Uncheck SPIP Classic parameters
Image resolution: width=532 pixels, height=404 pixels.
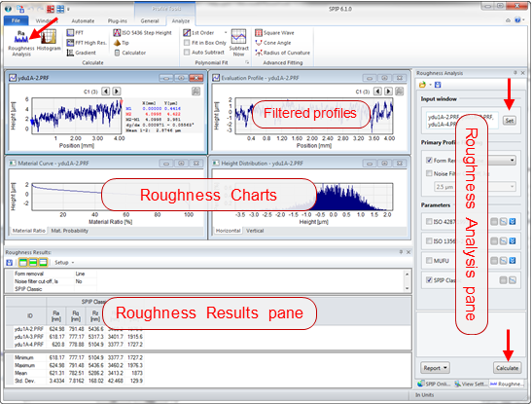pyautogui.click(x=429, y=280)
